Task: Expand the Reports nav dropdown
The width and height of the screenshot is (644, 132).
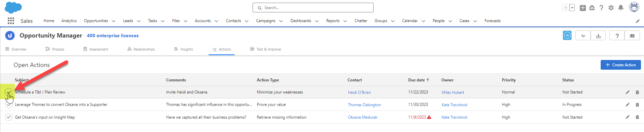Action: [x=345, y=21]
